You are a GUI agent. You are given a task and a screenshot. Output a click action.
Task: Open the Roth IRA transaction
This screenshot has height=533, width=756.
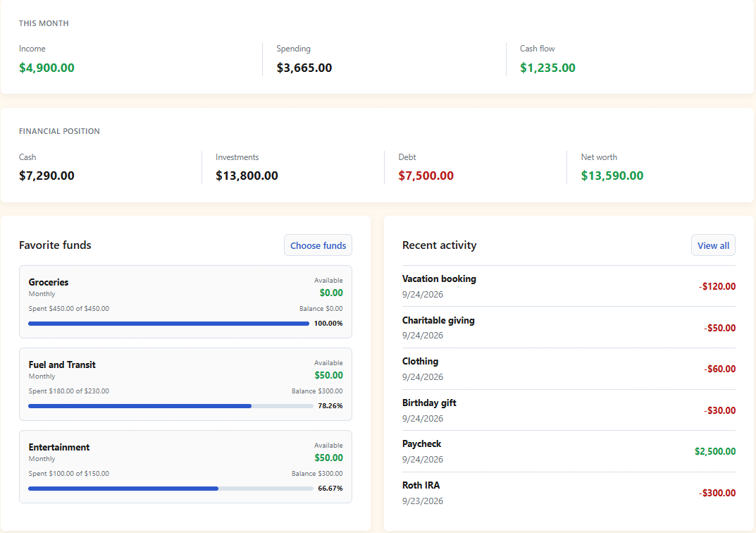coord(569,493)
